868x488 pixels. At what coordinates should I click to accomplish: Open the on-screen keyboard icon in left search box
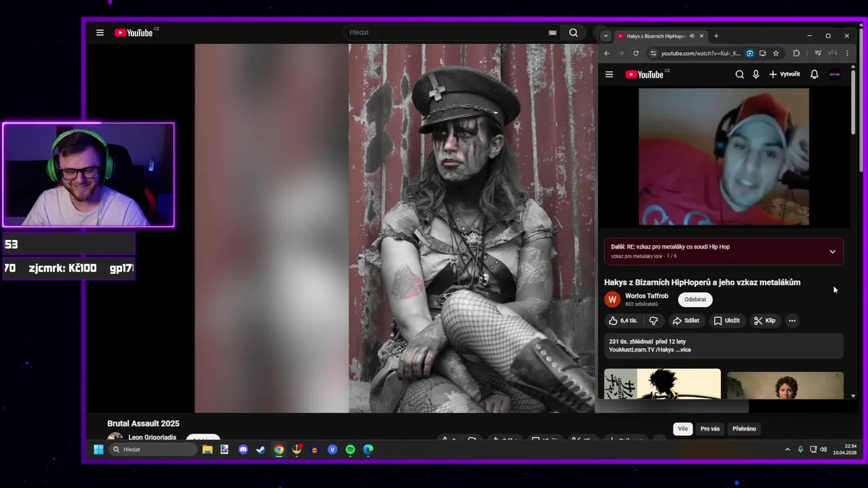click(553, 33)
